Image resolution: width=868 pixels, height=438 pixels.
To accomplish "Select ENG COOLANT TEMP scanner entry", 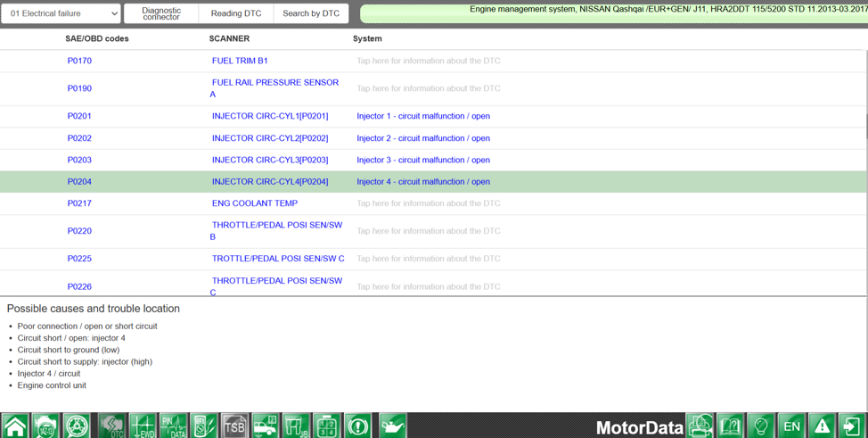I will pos(255,203).
